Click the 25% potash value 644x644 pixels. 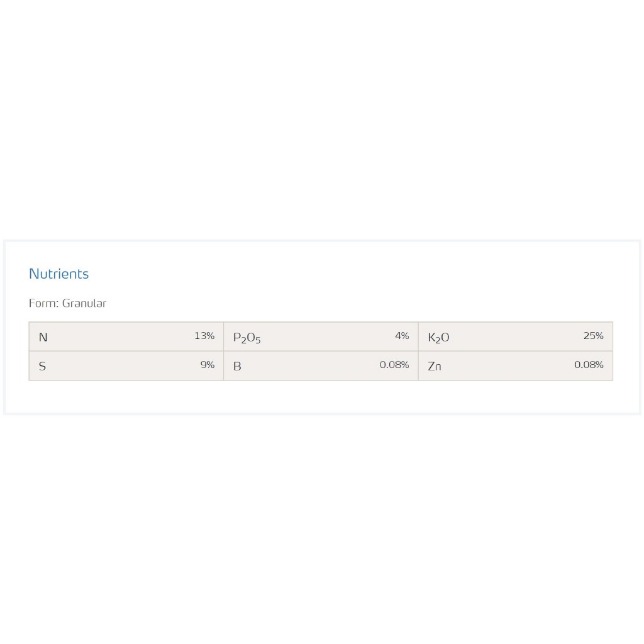(x=593, y=336)
